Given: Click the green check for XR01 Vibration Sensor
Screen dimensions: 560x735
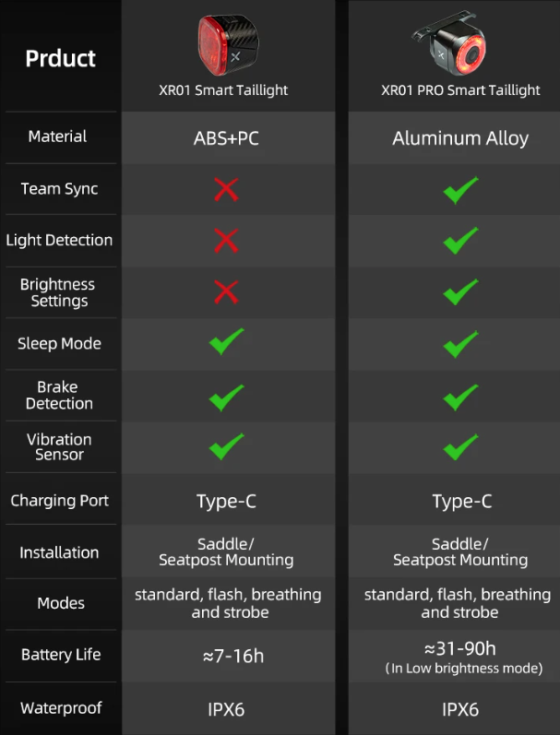Looking at the screenshot, I should coord(227,445).
